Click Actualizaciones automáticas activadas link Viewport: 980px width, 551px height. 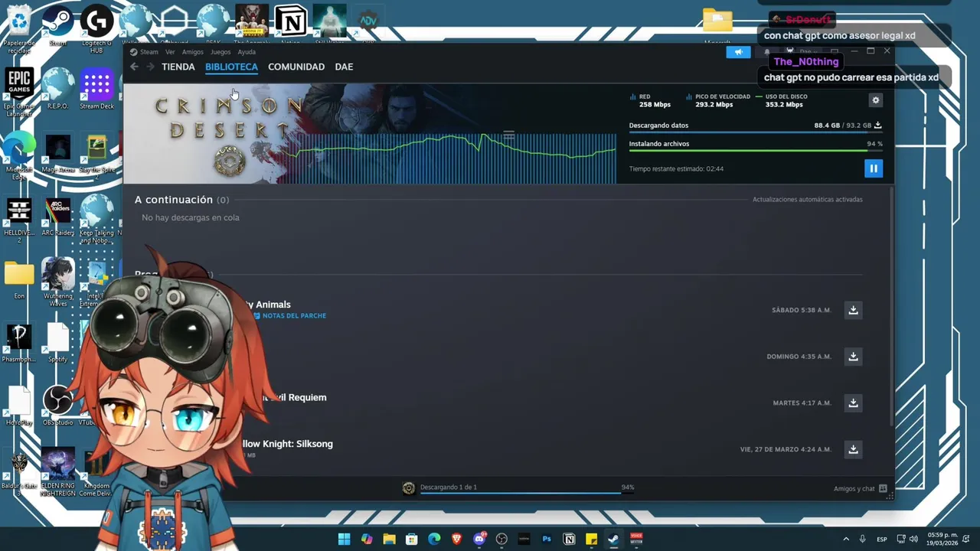(x=807, y=200)
